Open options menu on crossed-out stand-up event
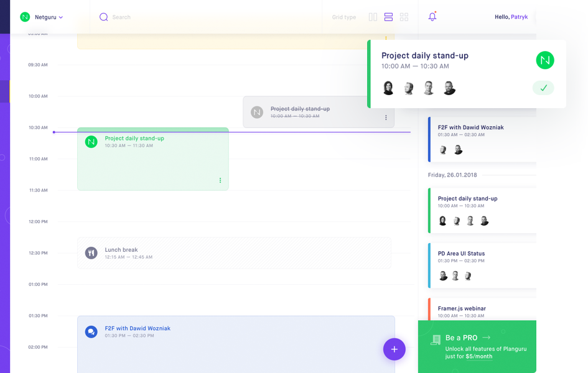 tap(386, 117)
